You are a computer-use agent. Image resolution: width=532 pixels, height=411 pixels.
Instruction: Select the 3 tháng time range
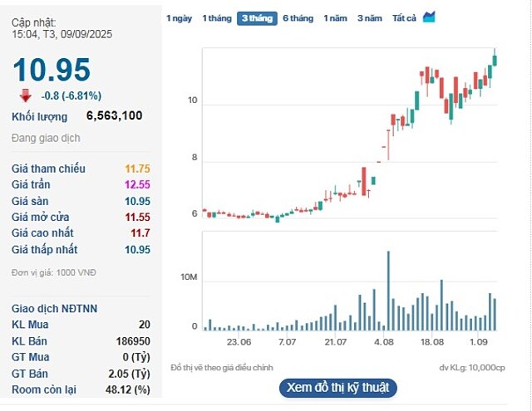[257, 18]
